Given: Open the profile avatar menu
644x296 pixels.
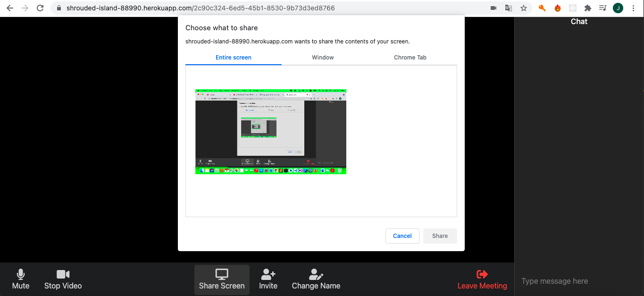Looking at the screenshot, I should click(618, 8).
